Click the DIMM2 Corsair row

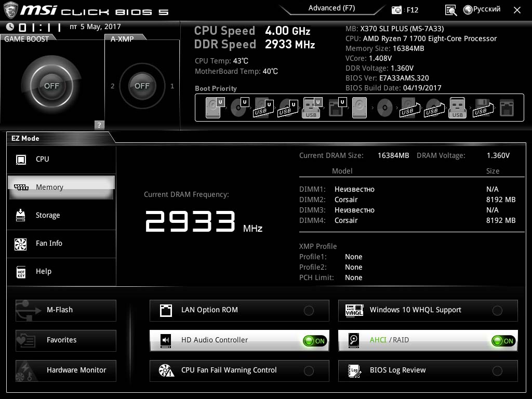click(407, 199)
